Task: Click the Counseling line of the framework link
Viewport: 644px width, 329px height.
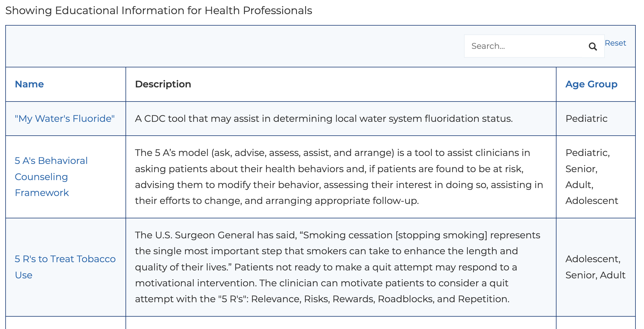Action: 42,177
